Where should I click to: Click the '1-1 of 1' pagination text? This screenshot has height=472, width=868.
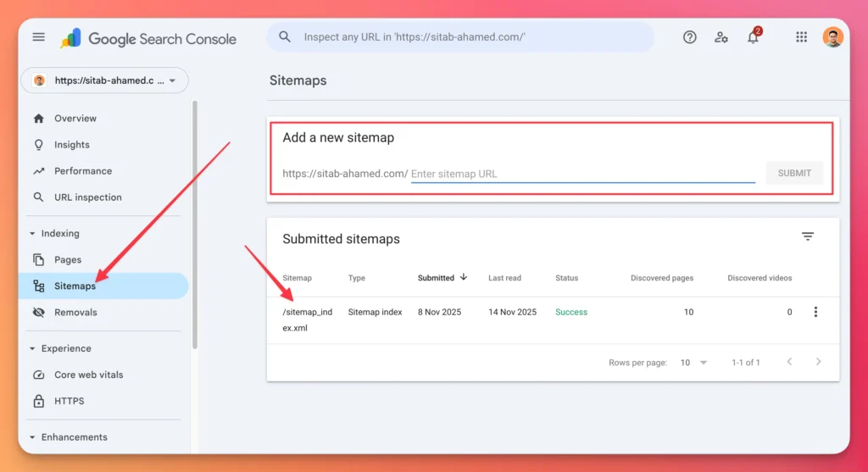746,363
